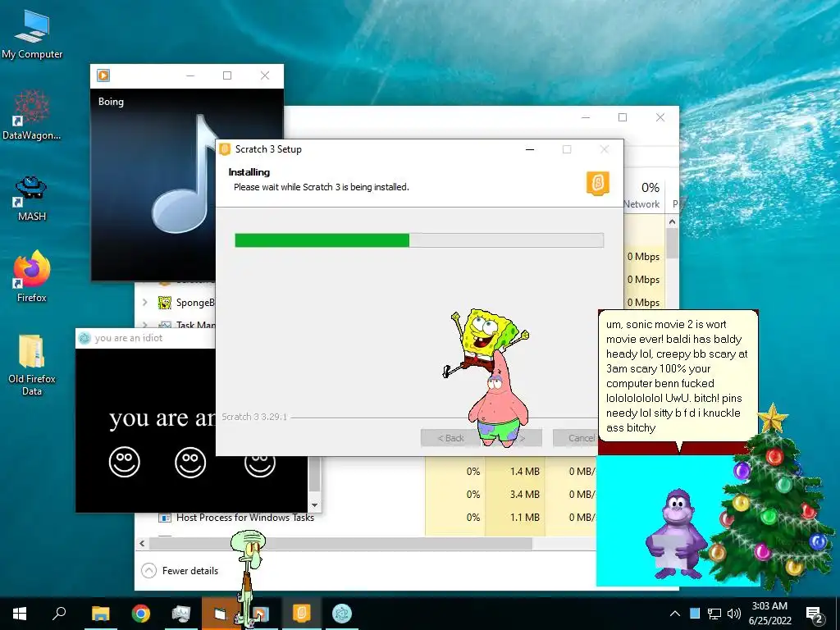Open the My Computer desktop icon

[32, 34]
